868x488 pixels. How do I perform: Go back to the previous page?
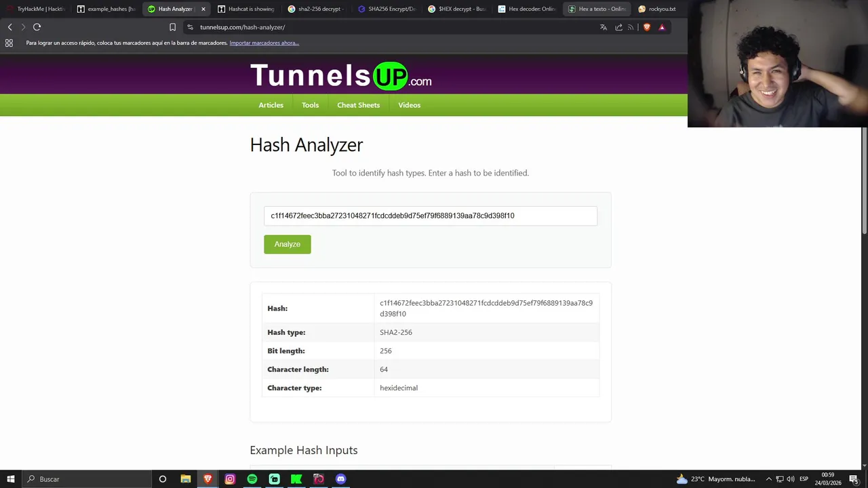click(x=9, y=27)
